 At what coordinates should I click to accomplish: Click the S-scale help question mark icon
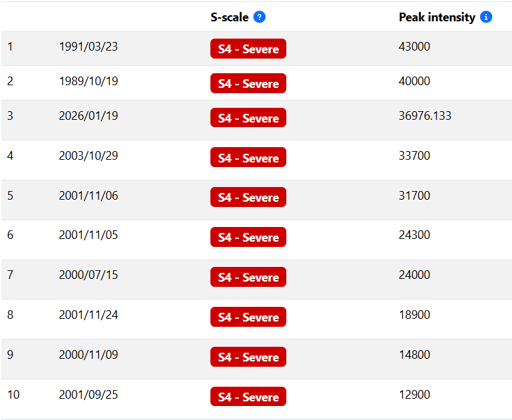point(260,17)
